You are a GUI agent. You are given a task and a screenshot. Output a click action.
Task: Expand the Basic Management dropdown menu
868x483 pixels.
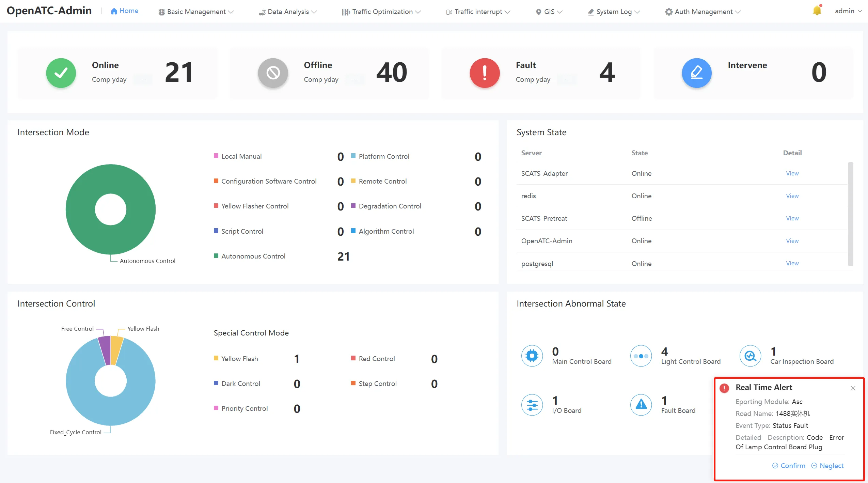pyautogui.click(x=196, y=12)
